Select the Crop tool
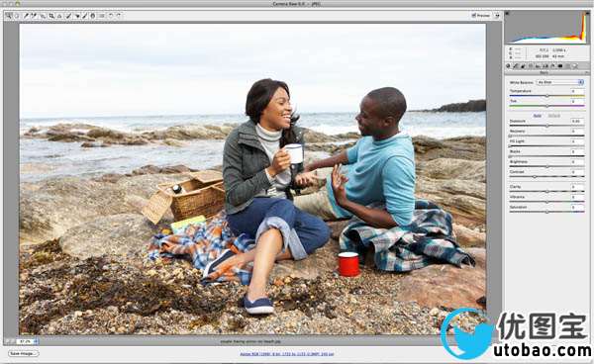This screenshot has height=364, width=594. click(x=51, y=16)
